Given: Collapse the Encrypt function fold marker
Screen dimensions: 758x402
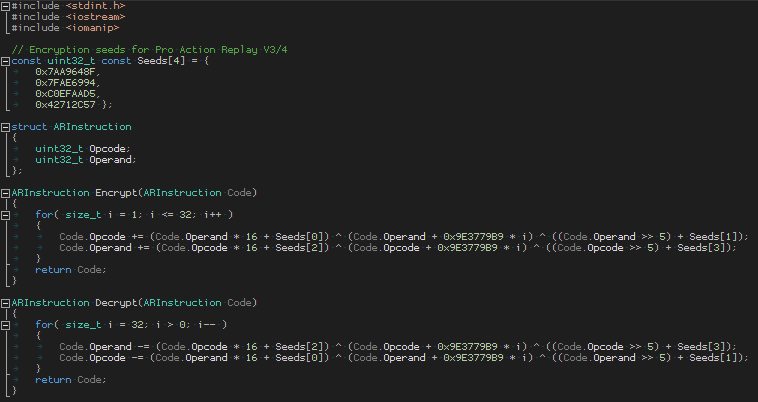Looking at the screenshot, I should coord(6,192).
